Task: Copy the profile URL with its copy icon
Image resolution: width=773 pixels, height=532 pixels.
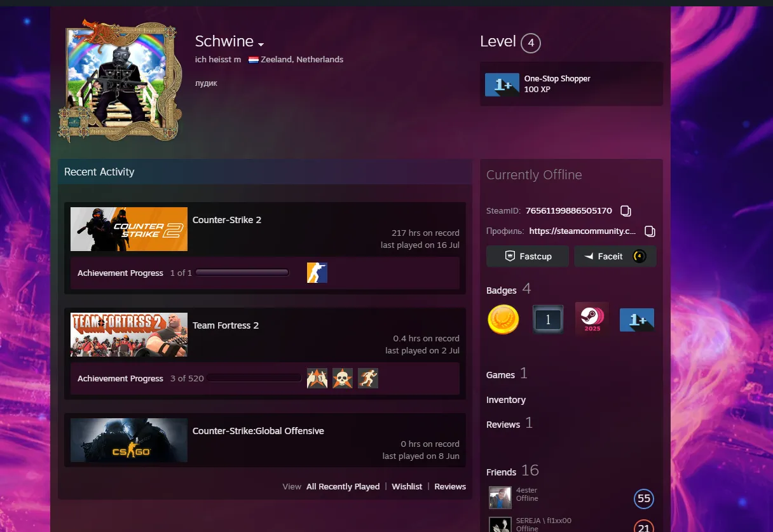Action: [x=650, y=231]
